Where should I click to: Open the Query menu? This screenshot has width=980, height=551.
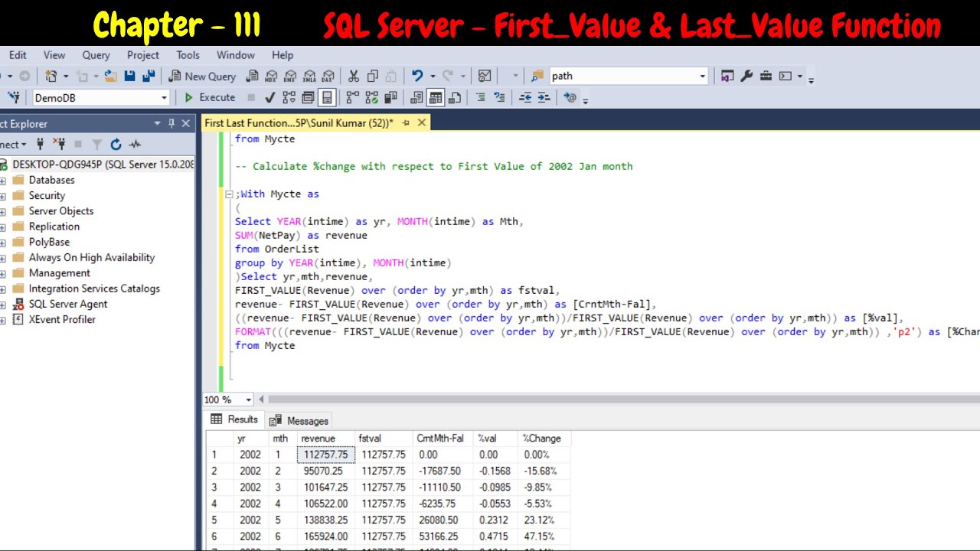pyautogui.click(x=96, y=55)
